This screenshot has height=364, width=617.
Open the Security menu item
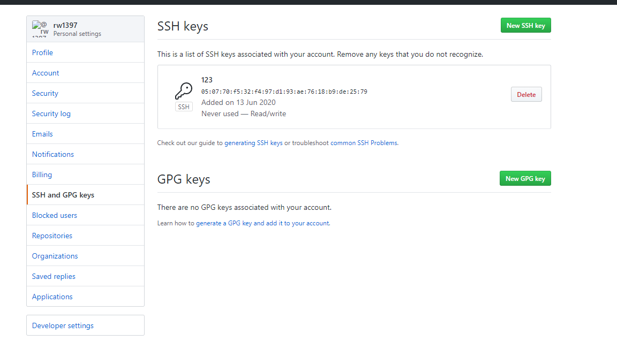(x=45, y=93)
